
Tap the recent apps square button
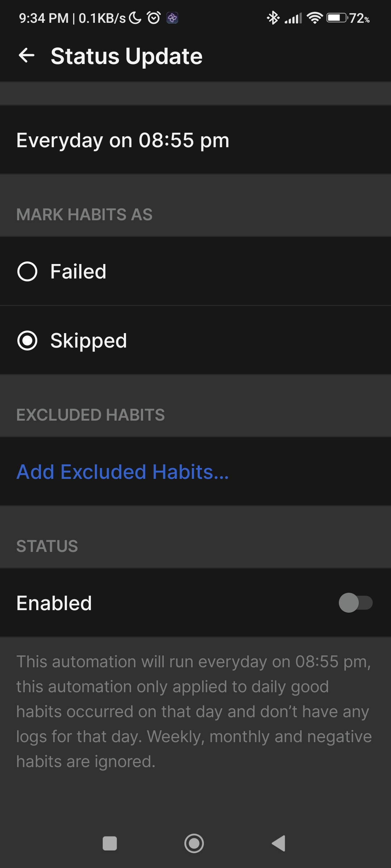(x=110, y=843)
